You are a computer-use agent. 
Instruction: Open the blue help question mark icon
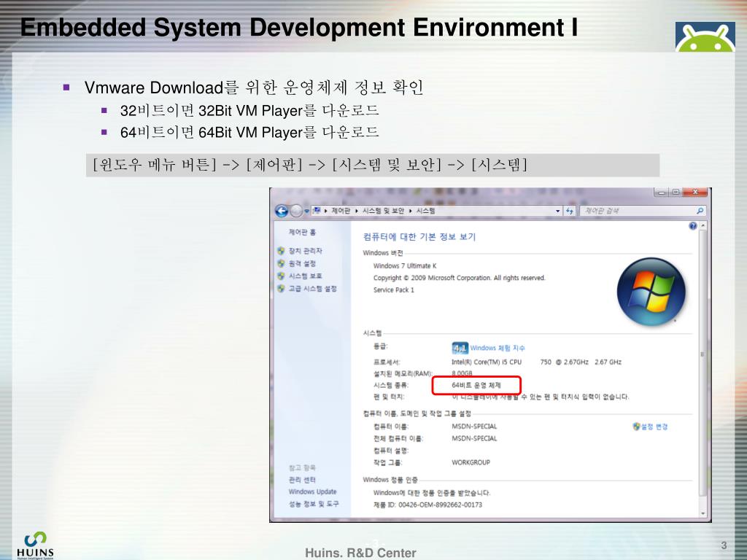[x=693, y=227]
